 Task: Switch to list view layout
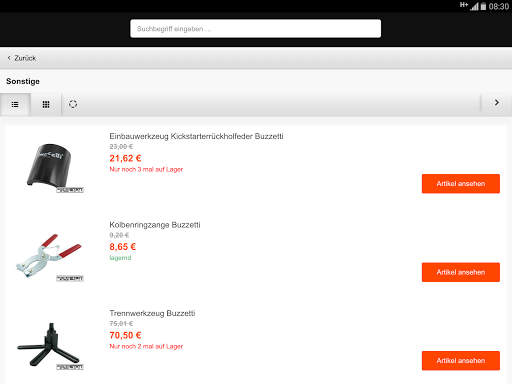point(15,105)
